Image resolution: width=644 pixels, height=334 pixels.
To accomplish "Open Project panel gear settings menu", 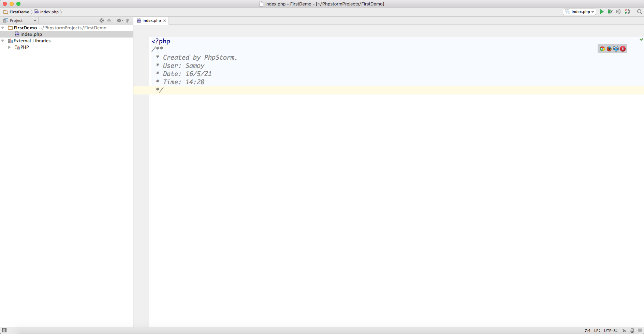I will pos(120,20).
